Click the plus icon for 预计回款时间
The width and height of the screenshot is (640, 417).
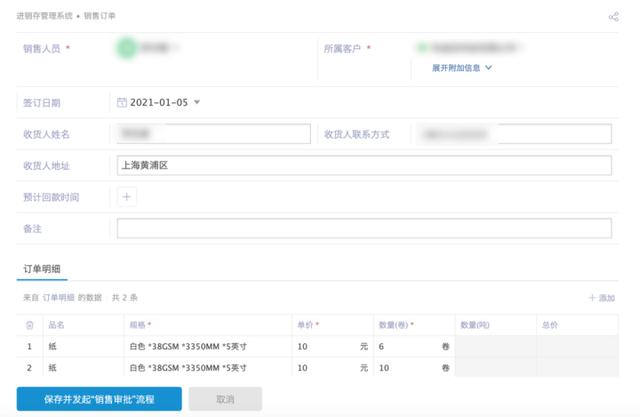[x=127, y=197]
